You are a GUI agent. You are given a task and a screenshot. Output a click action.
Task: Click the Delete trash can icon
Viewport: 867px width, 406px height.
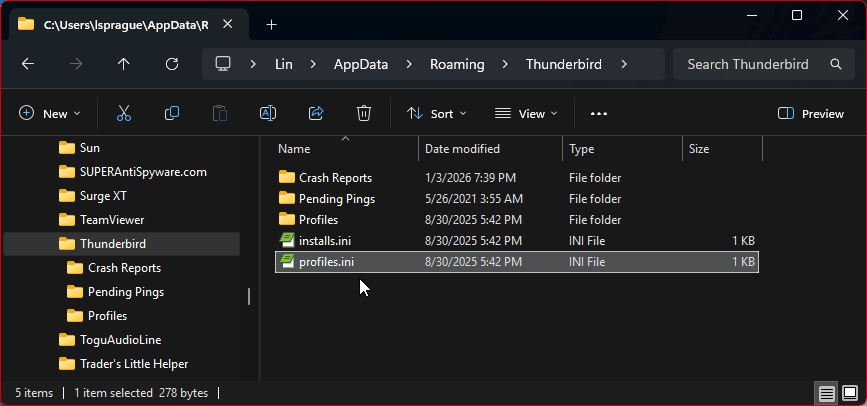coord(364,114)
